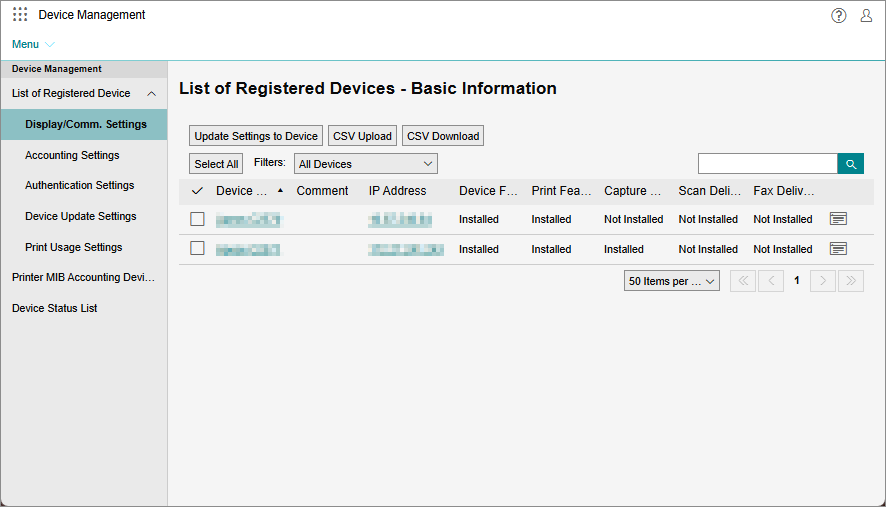Viewport: 886px width, 507px height.
Task: Open the Menu dropdown at top
Action: coord(33,44)
